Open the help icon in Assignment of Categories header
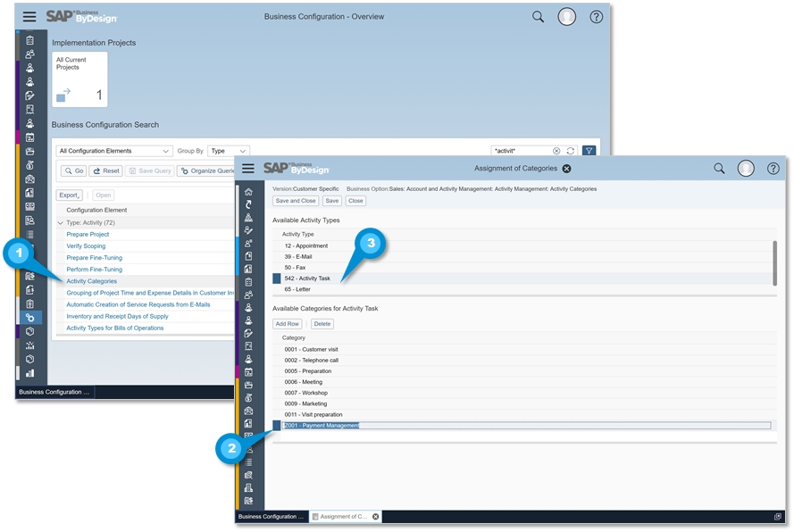Image resolution: width=794 pixels, height=532 pixels. 773,169
